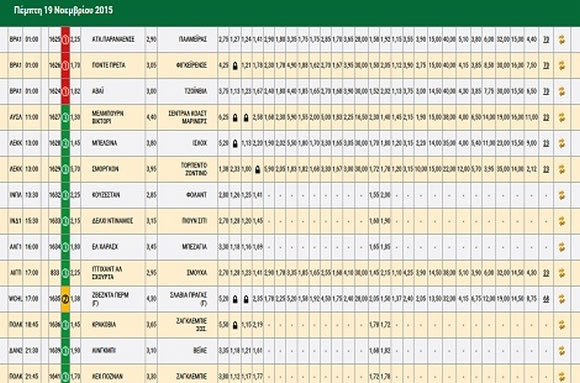Select away odds 5,20 in the ΜΠΕΛΣΙΝΑ row
Viewport: 580px width, 383px height.
click(223, 143)
